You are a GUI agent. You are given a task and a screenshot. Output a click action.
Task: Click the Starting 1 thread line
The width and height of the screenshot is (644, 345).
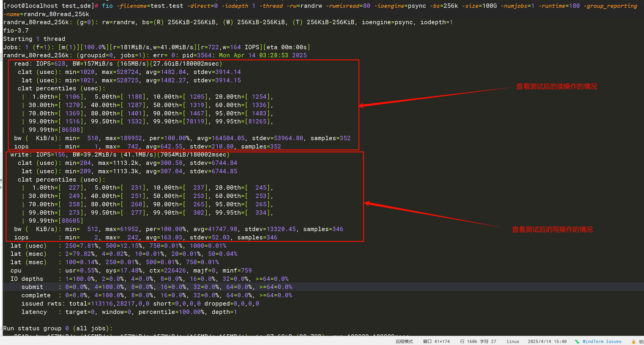pos(34,39)
